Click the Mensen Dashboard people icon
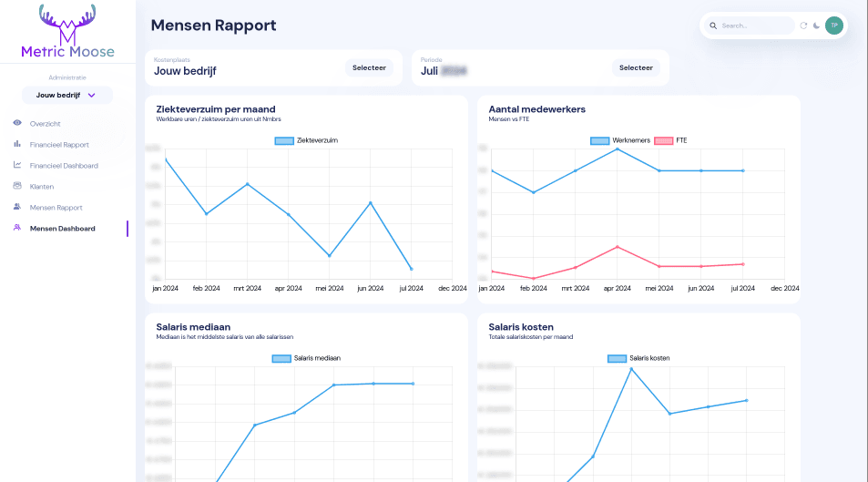Image resolution: width=868 pixels, height=482 pixels. pos(17,228)
